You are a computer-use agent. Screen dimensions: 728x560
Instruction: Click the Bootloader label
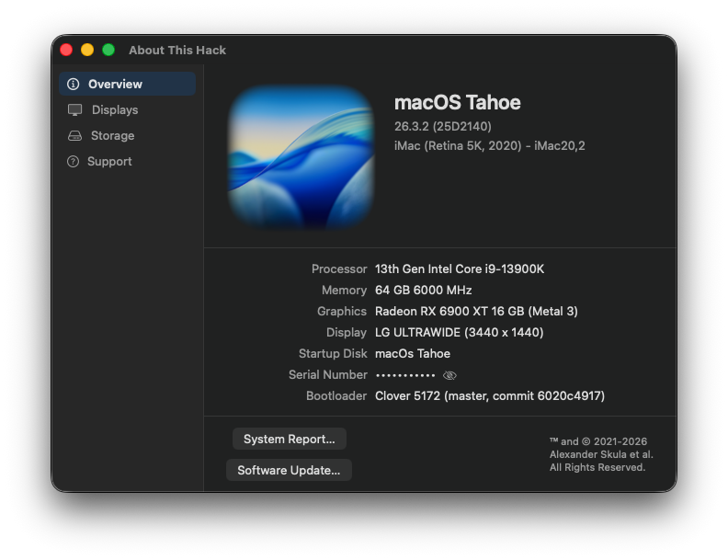click(336, 395)
